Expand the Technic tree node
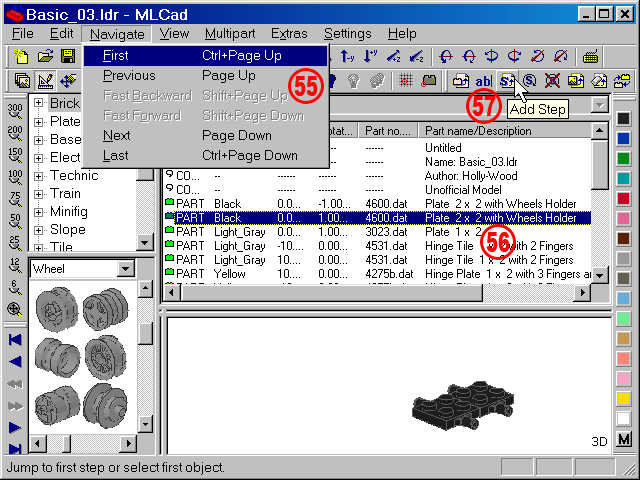Viewport: 640px width, 480px height. click(x=38, y=176)
